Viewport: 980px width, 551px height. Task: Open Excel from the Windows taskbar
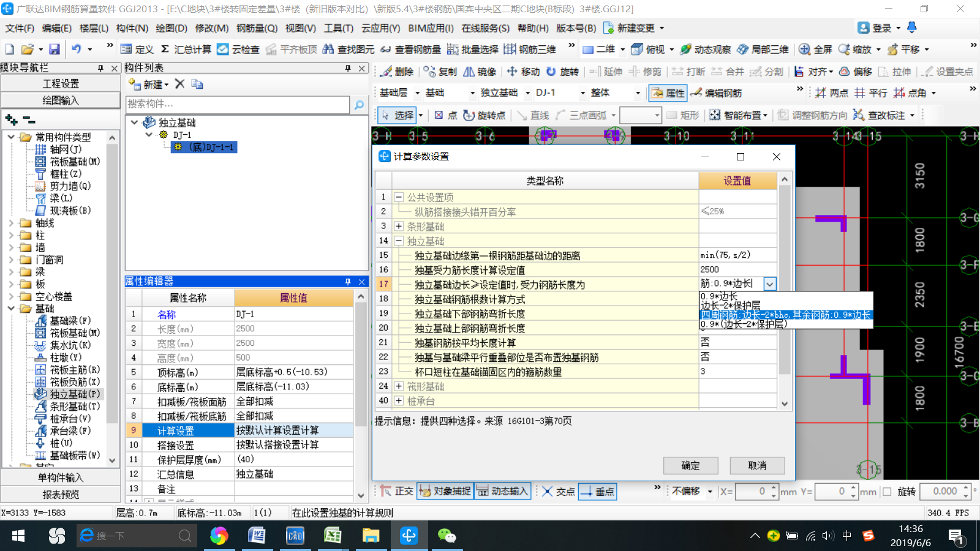pos(333,536)
